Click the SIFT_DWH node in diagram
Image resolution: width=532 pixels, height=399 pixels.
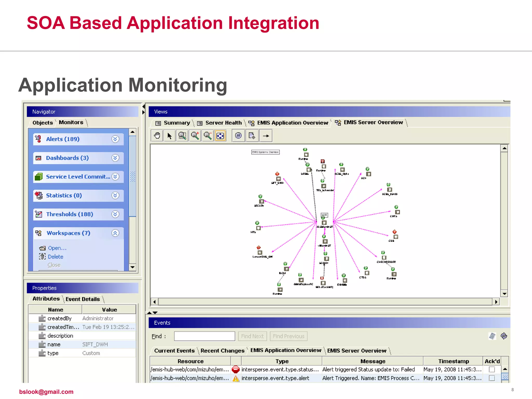[x=278, y=179]
